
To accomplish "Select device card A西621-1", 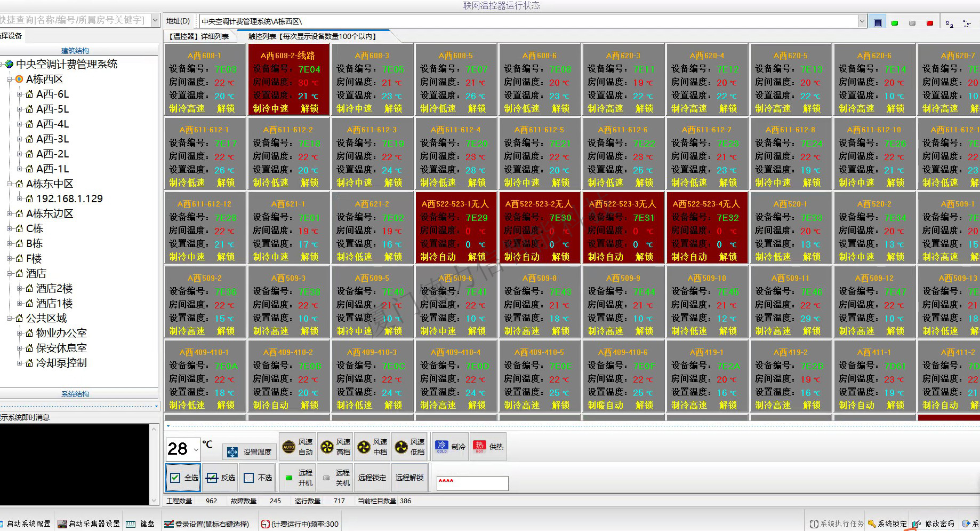I will coord(288,228).
